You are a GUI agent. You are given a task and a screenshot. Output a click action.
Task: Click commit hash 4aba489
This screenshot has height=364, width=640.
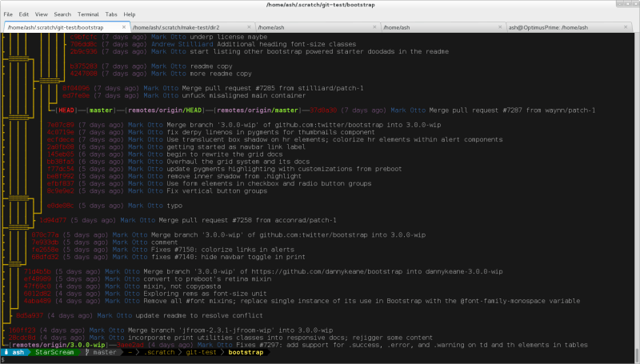pos(37,301)
